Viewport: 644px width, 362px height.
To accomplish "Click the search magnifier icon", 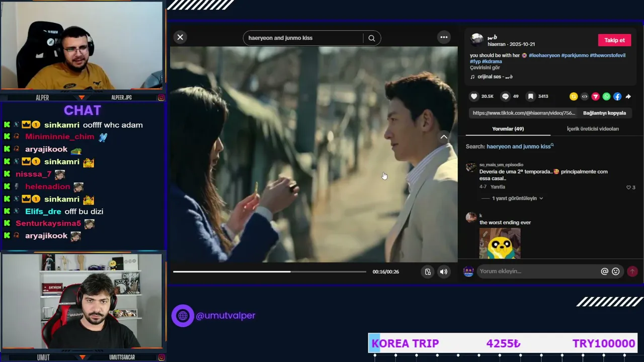I will tap(372, 38).
